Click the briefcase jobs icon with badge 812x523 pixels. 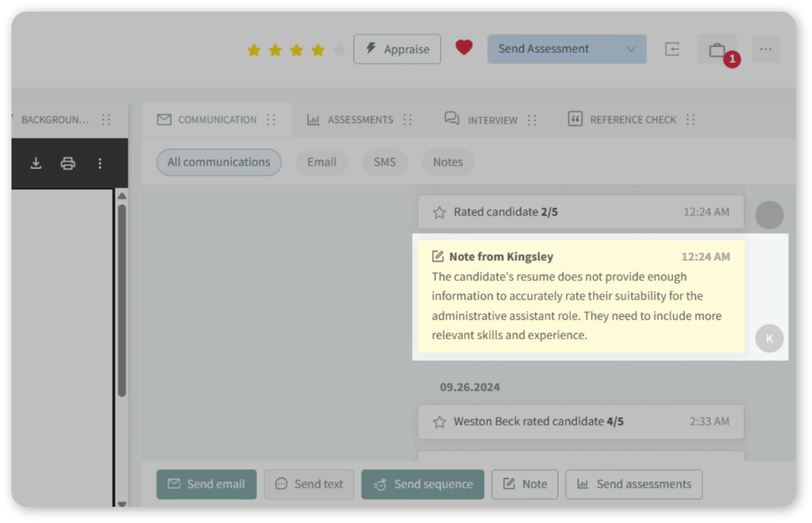(x=717, y=50)
